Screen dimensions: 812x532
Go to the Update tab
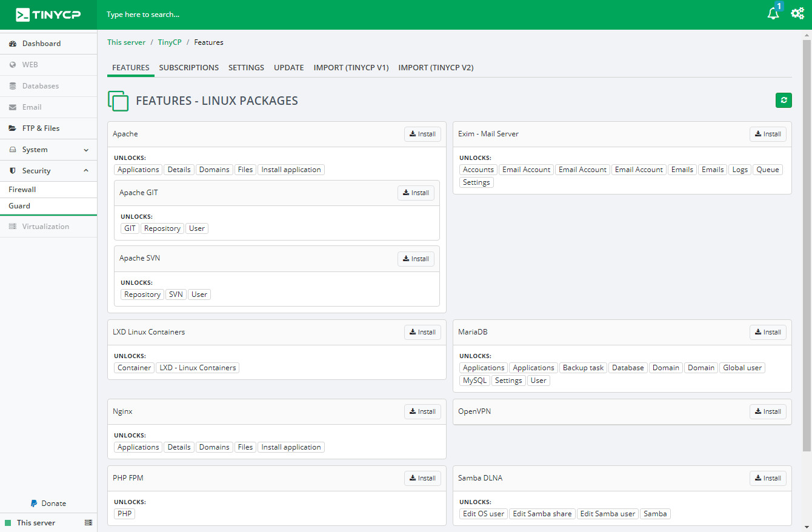pyautogui.click(x=289, y=68)
